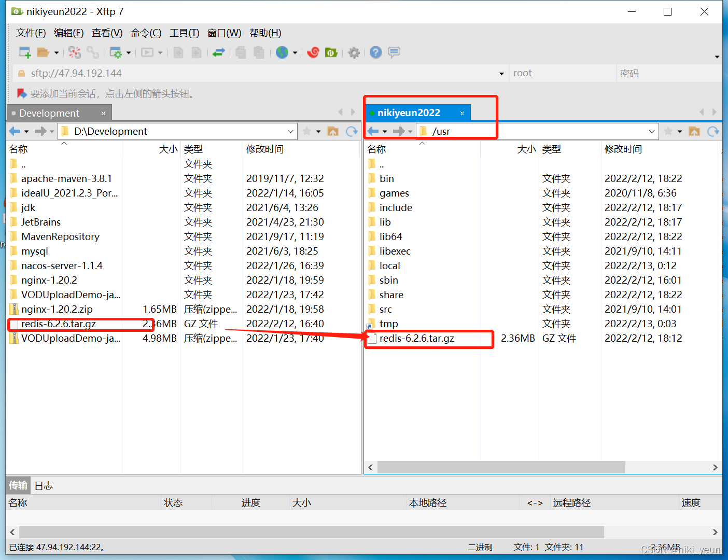Select local folder apache-maven-3.8.1
Screen dimensions: 728x560
click(x=66, y=179)
